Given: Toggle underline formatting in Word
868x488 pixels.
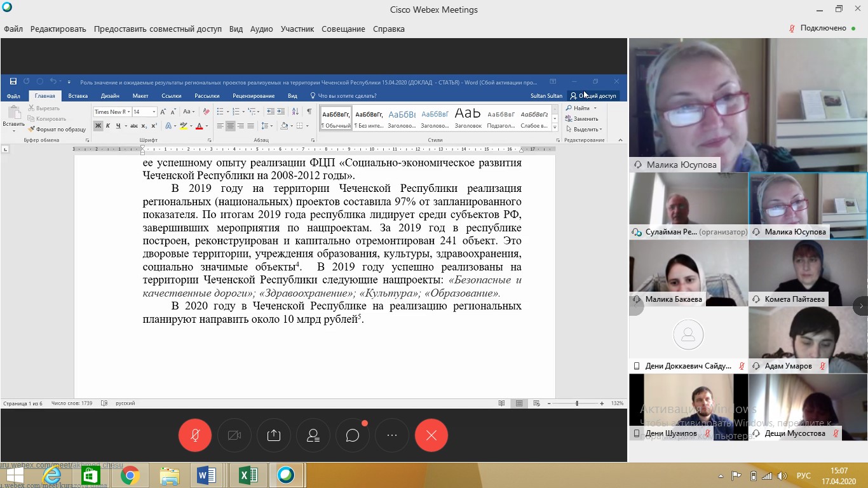Looking at the screenshot, I should coord(118,126).
